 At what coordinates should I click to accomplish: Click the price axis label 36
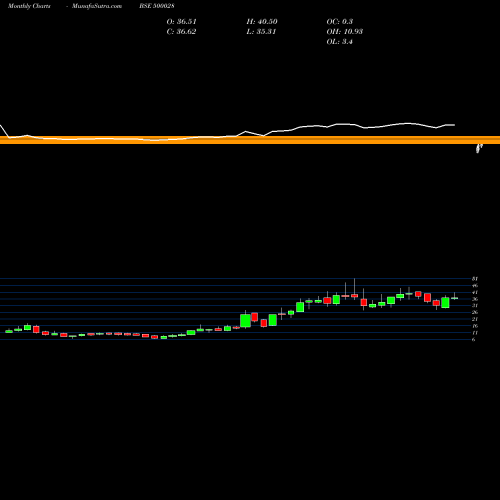coord(475,299)
